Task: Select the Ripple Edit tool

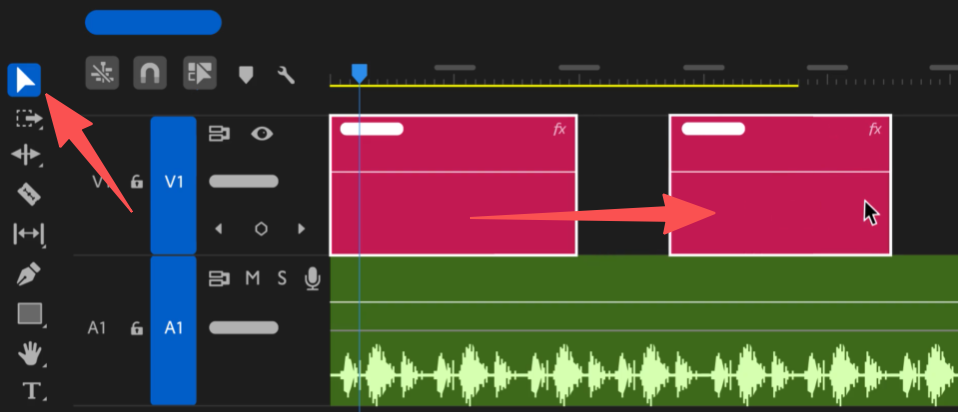Action: pyautogui.click(x=26, y=154)
